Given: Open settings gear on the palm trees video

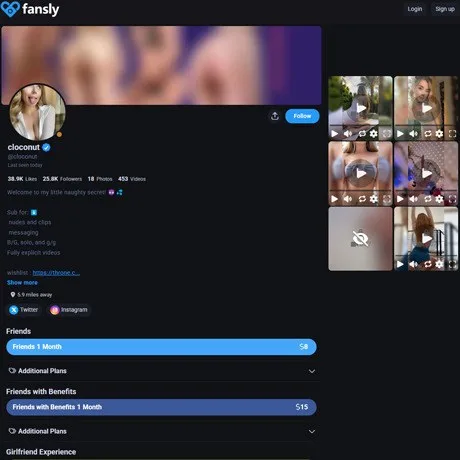Looking at the screenshot, I should (374, 134).
